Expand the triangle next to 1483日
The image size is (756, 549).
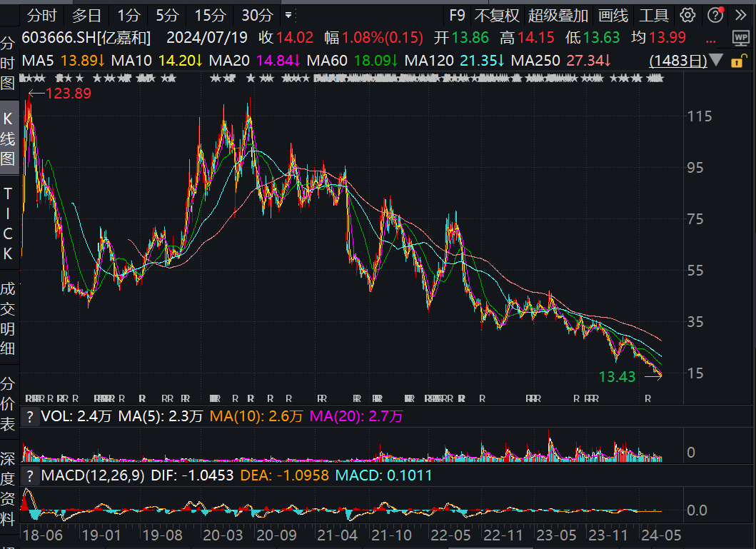pos(717,60)
